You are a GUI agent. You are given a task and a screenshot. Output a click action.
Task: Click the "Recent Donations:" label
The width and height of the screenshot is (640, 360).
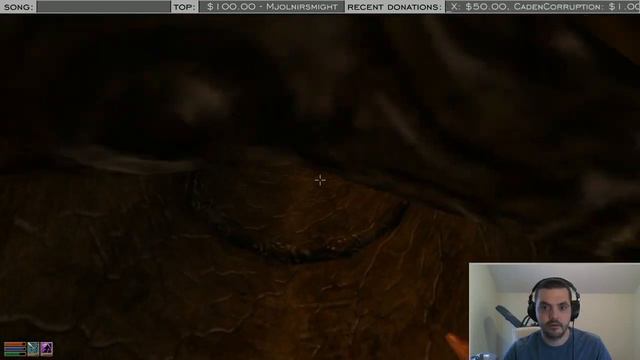pyautogui.click(x=394, y=7)
